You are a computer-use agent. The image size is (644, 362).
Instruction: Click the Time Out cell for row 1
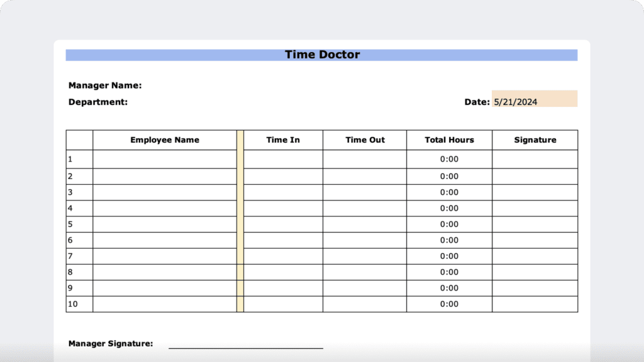click(365, 159)
